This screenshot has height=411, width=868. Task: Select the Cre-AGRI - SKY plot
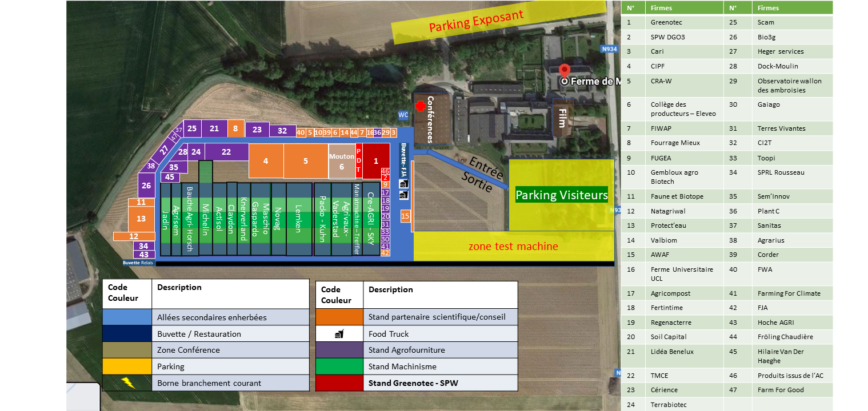click(x=371, y=219)
